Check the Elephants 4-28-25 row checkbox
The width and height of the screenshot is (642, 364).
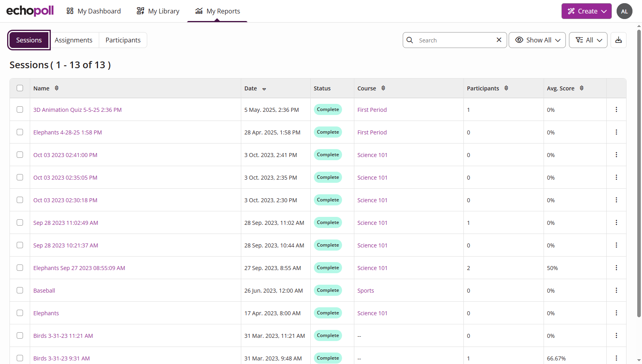(x=20, y=132)
